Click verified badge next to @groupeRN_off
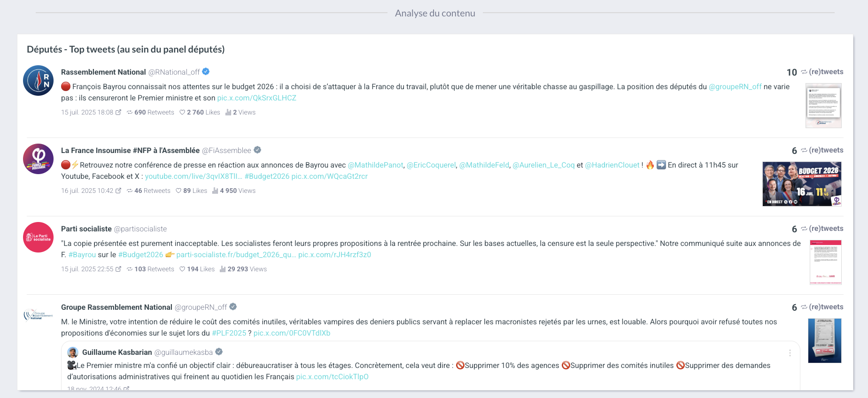868x398 pixels. pyautogui.click(x=233, y=307)
